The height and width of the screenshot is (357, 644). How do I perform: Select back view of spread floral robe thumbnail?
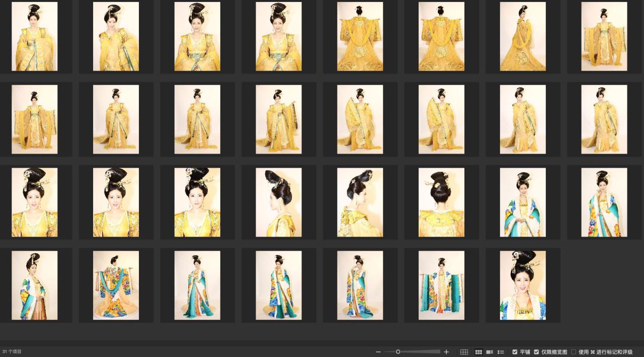point(116,285)
